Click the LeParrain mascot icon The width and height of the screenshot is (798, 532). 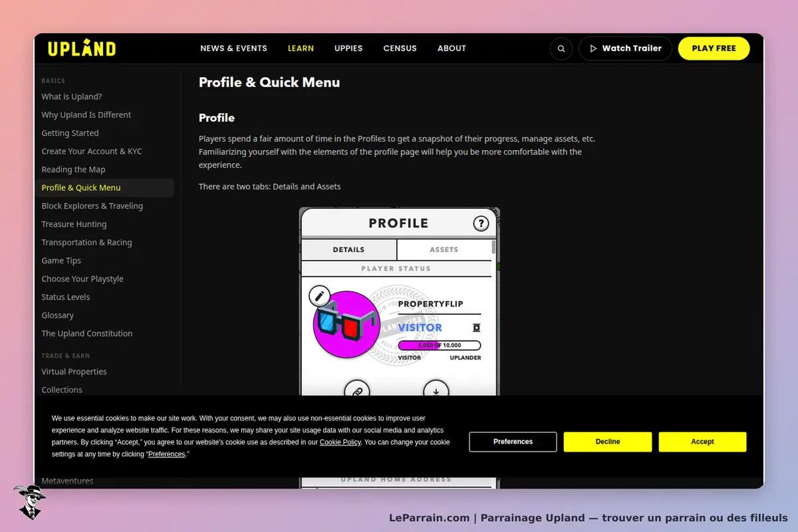click(29, 502)
